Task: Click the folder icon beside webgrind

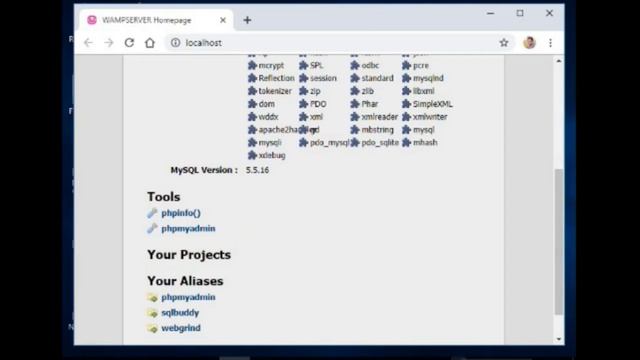Action: click(152, 329)
